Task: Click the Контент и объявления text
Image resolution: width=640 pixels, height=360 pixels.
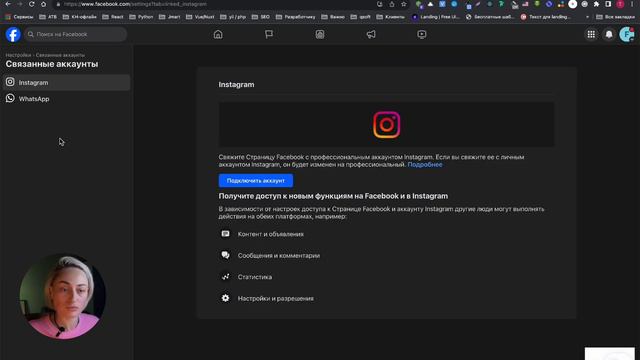Action: click(x=271, y=234)
